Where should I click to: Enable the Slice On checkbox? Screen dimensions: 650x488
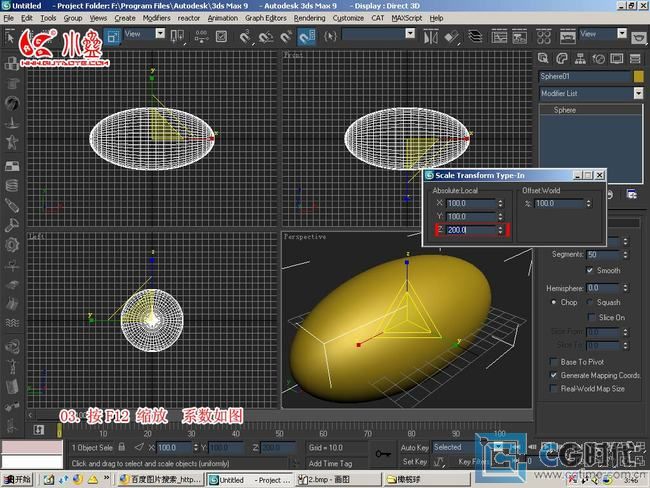(592, 317)
